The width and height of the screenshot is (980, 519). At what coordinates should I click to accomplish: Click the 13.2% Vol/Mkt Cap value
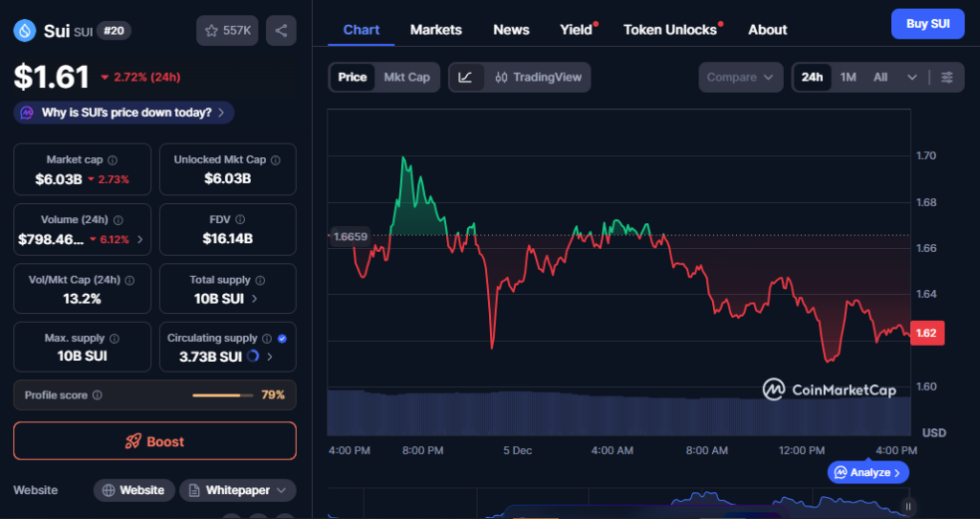pyautogui.click(x=82, y=299)
